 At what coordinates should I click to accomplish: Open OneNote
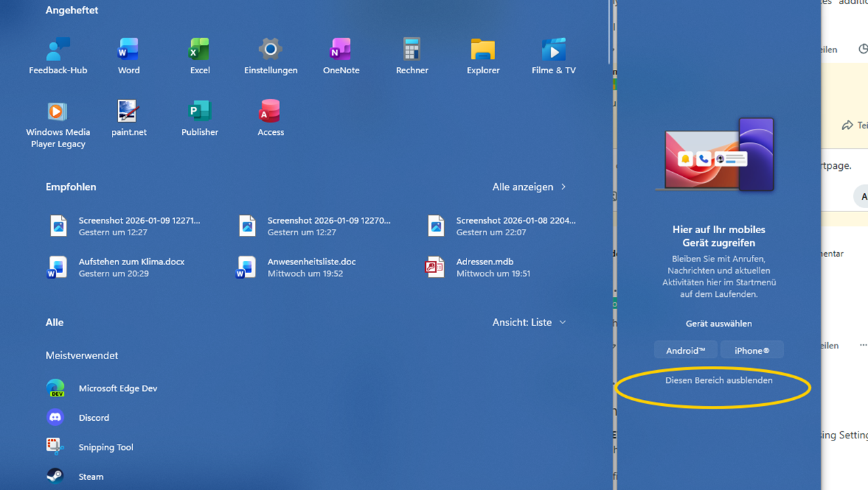(x=341, y=56)
